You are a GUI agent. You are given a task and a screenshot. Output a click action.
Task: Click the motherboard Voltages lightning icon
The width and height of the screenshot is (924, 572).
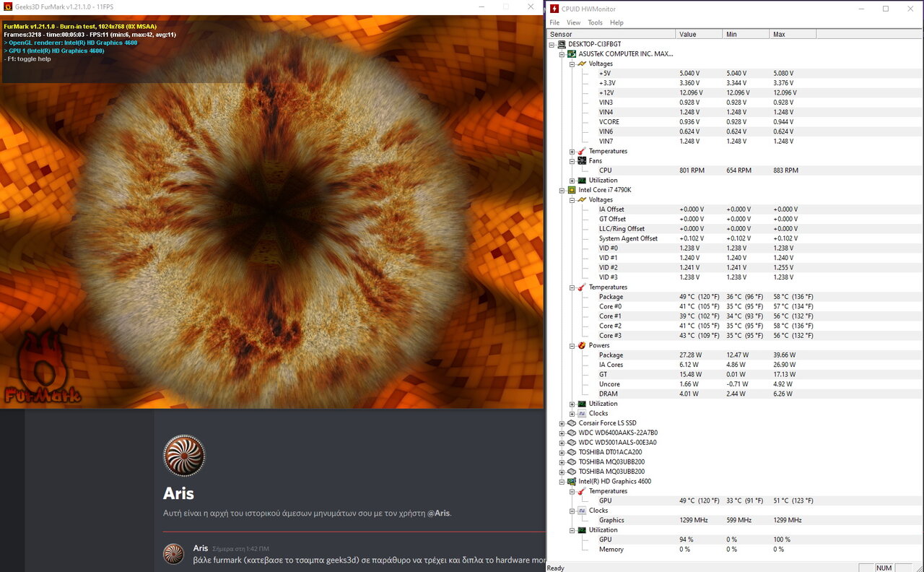coord(582,64)
